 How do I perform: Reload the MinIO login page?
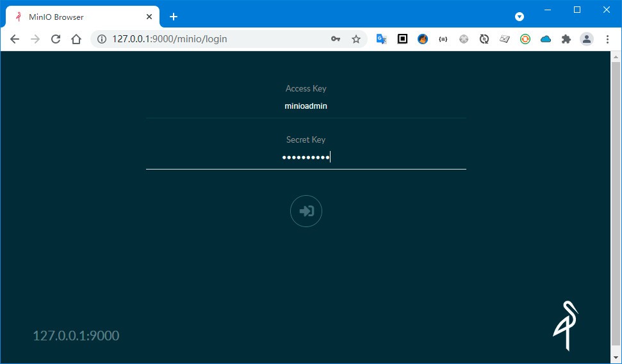56,39
